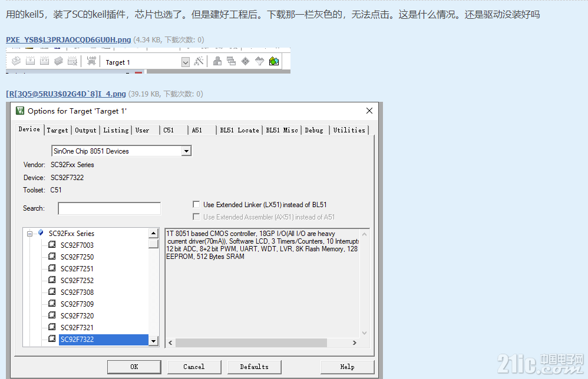
Task: Switch to the Target tab
Action: pyautogui.click(x=57, y=130)
